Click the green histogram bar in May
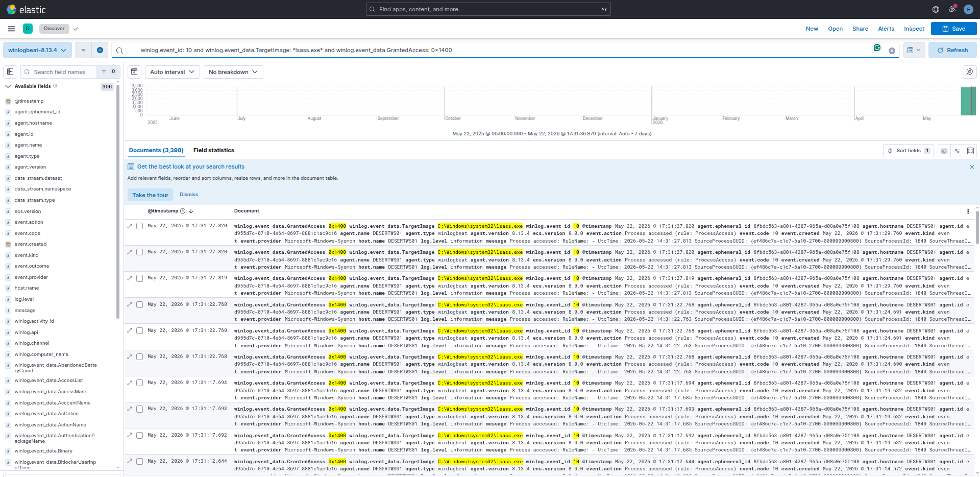The height and width of the screenshot is (477, 980). click(968, 101)
